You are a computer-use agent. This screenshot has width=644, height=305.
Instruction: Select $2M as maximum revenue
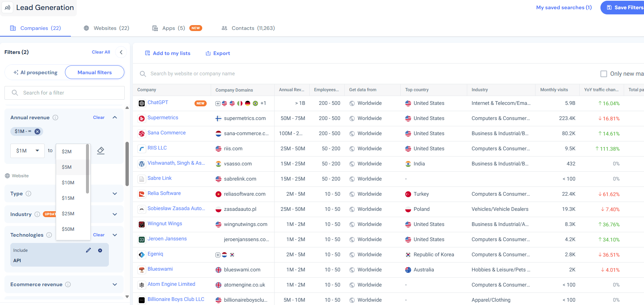71,151
